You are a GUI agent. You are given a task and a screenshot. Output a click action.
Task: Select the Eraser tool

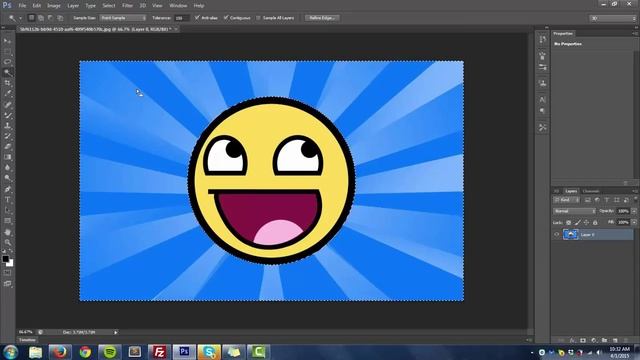(x=7, y=147)
